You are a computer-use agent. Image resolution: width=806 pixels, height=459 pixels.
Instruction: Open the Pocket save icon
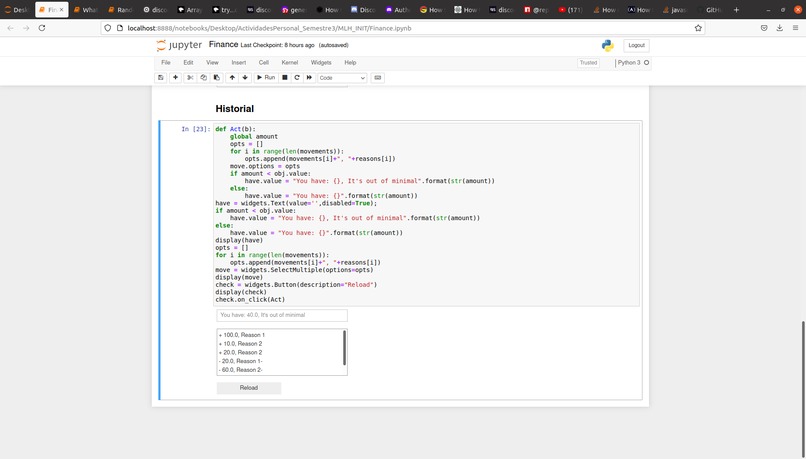[x=764, y=28]
